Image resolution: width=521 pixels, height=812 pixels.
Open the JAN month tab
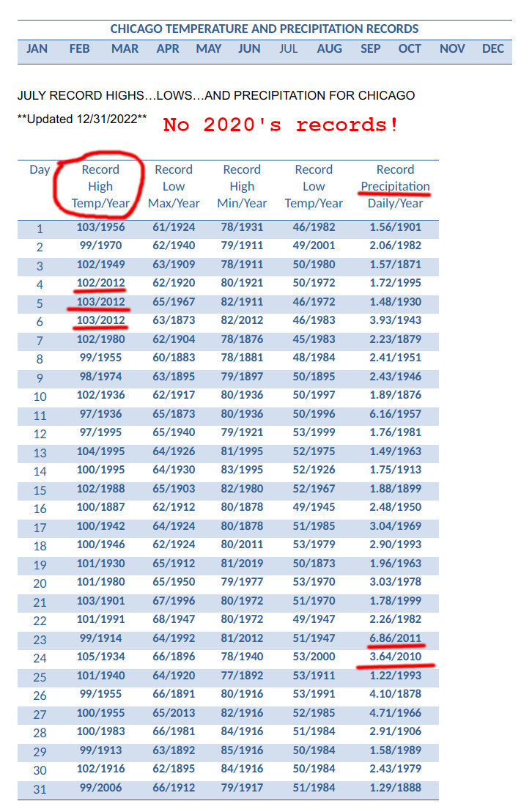point(37,48)
